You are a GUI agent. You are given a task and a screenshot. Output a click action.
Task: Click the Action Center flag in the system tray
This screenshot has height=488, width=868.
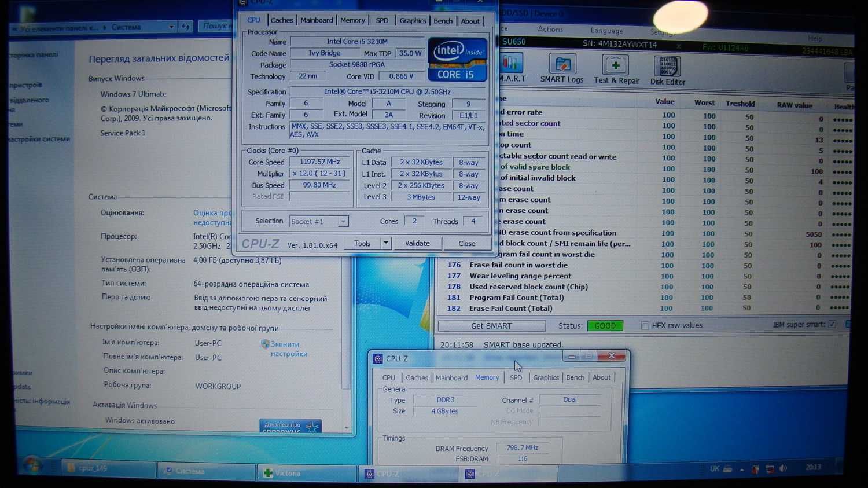pos(755,469)
